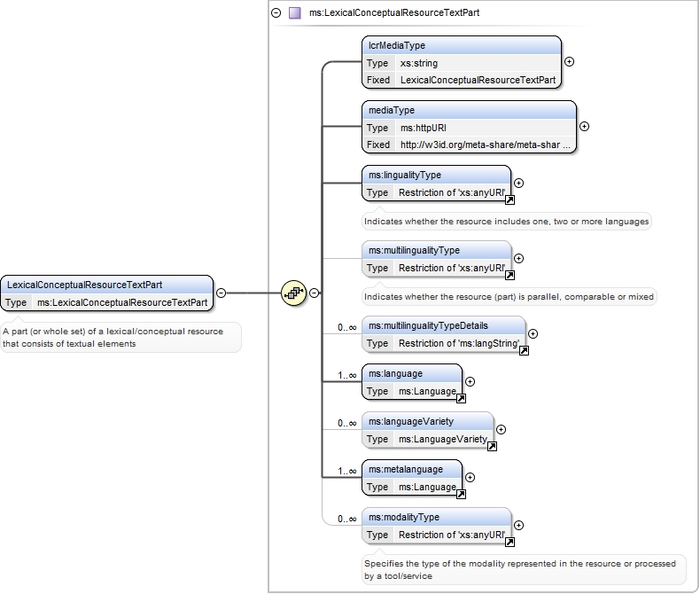Expand the lcrMediaType element
Viewport: 700px width, 594px height.
(569, 62)
